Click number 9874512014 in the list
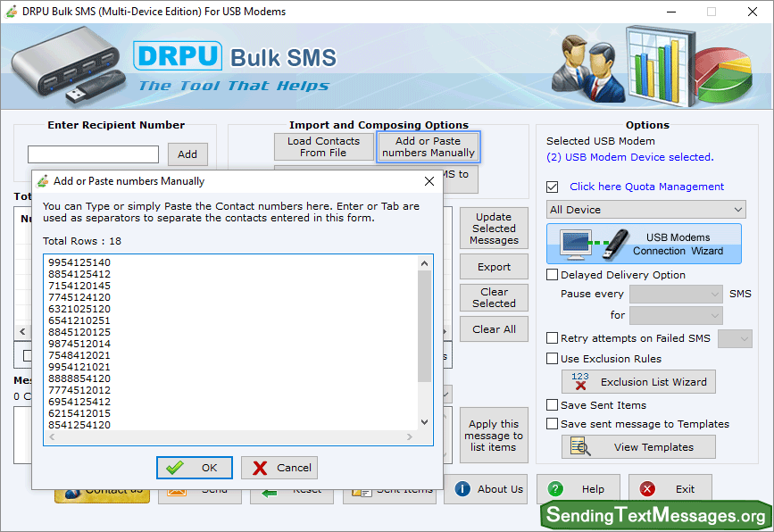 (79, 344)
